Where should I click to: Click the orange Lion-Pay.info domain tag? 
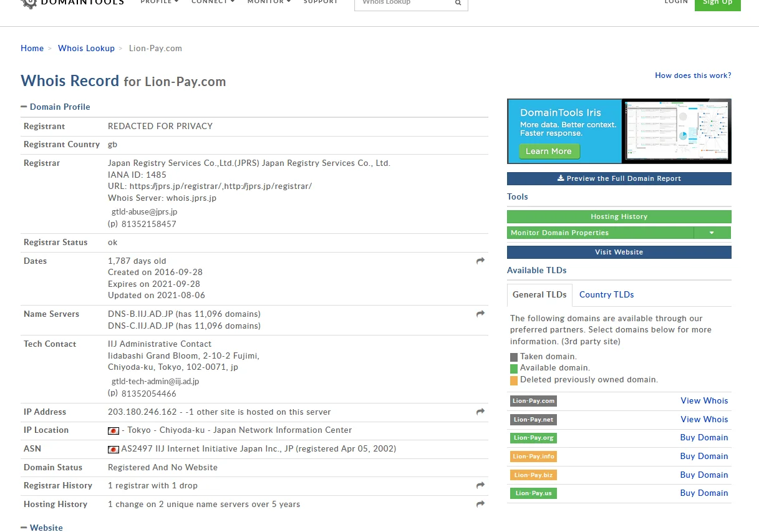pos(533,457)
